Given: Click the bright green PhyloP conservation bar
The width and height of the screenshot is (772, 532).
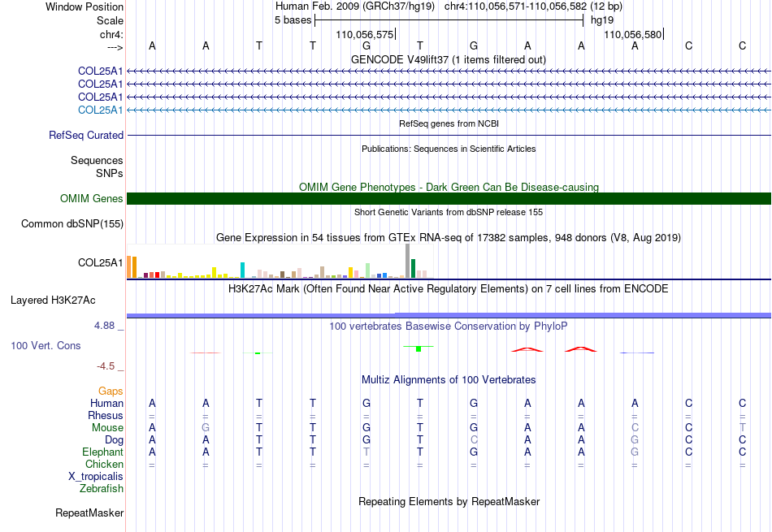Looking at the screenshot, I should [x=419, y=348].
